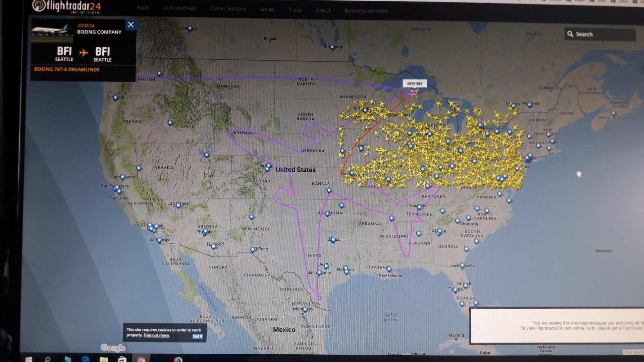Click the Boeing 787-8 Dreamliner label
644x362 pixels.
pos(67,69)
